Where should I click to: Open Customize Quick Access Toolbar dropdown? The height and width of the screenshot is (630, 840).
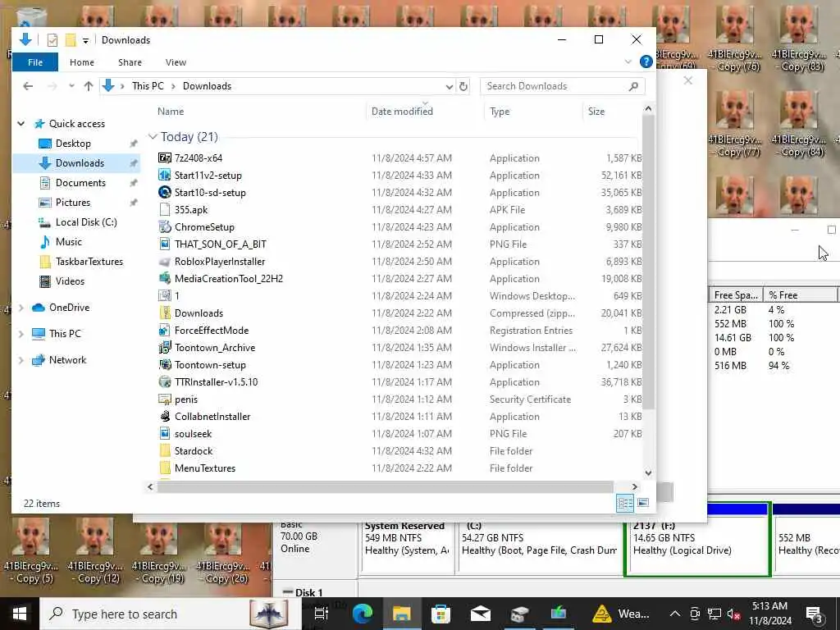point(85,41)
